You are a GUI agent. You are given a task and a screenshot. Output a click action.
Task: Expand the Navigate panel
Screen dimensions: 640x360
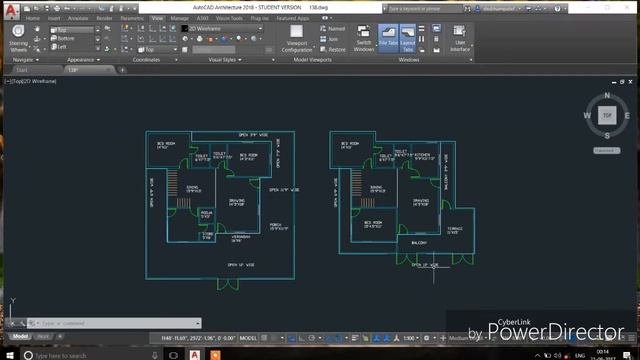[x=25, y=60]
